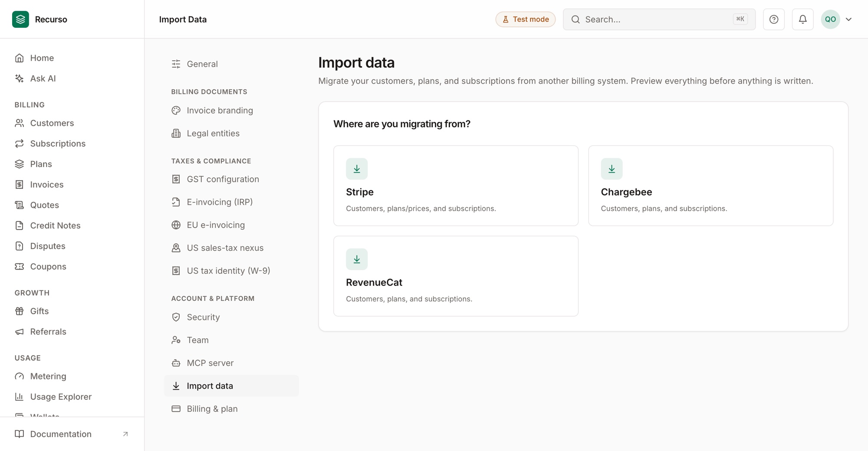Screen dimensions: 868x451
Task: Click Documentation external-link arrow icon
Action: tap(125, 434)
